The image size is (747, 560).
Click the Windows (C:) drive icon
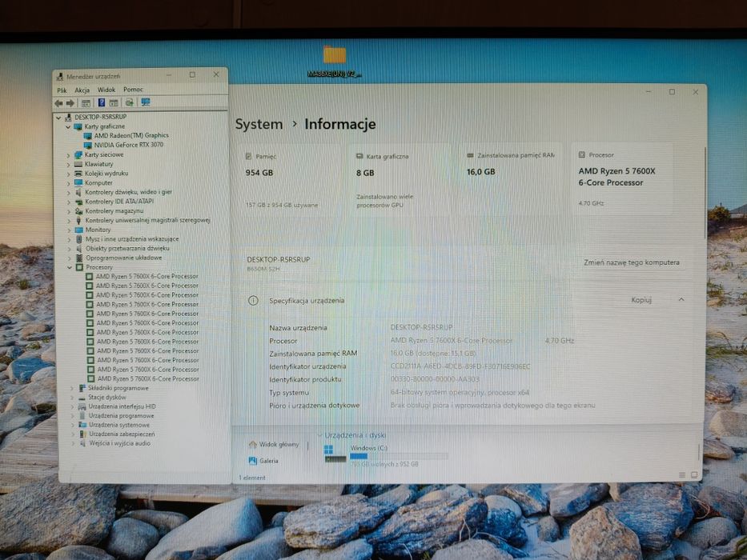pos(335,454)
